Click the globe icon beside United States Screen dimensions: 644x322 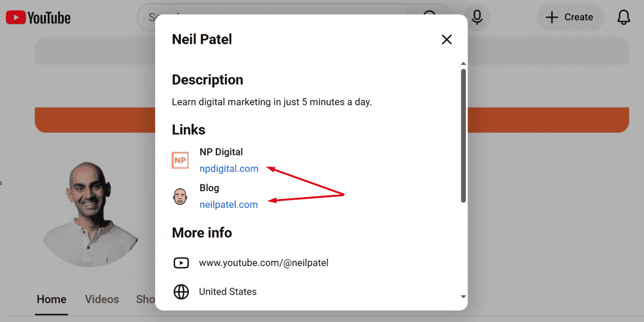point(181,292)
